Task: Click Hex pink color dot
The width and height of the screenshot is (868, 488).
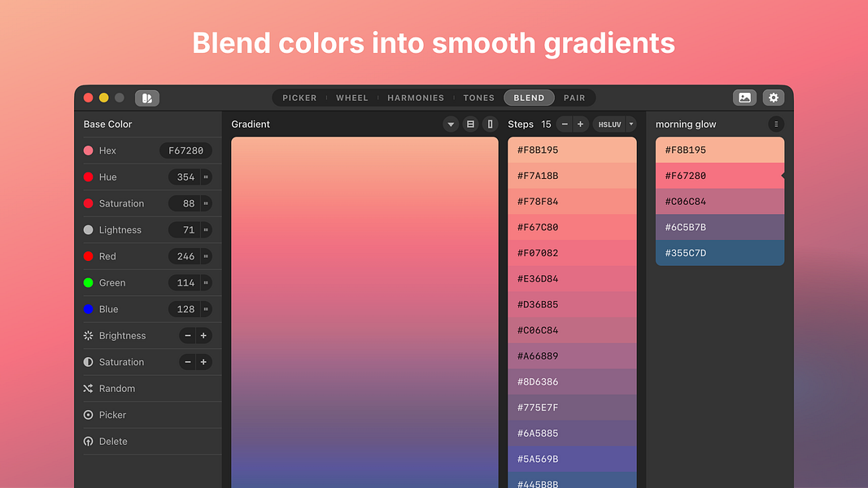Action: [x=88, y=150]
